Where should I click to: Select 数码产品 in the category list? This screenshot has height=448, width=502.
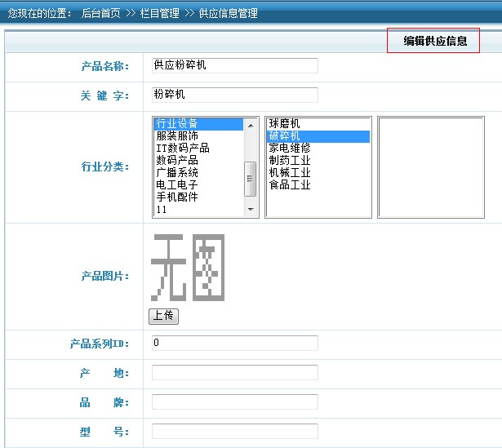pyautogui.click(x=199, y=160)
